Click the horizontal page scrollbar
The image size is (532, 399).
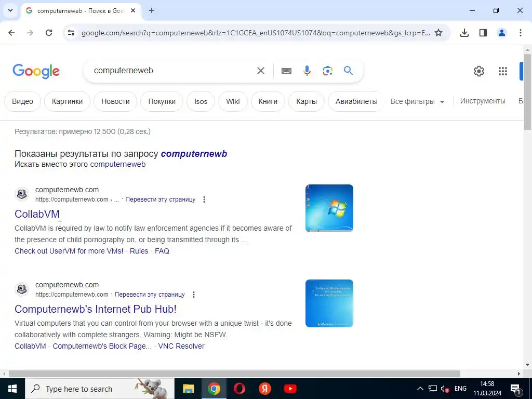(234, 374)
